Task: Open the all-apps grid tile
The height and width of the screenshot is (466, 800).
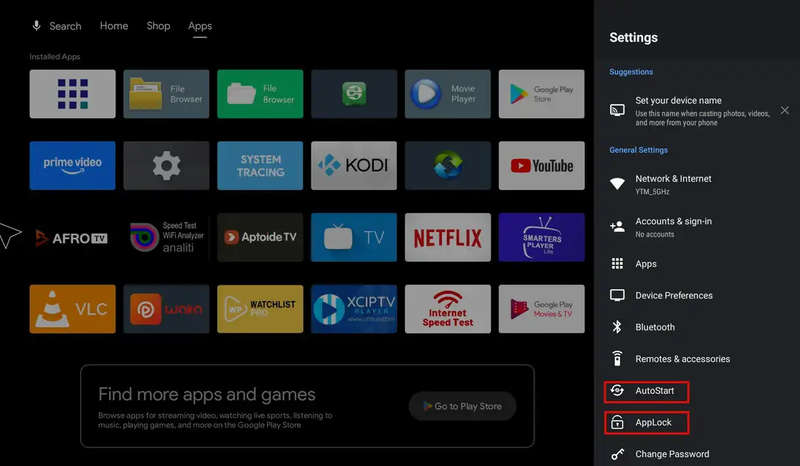Action: [72, 94]
